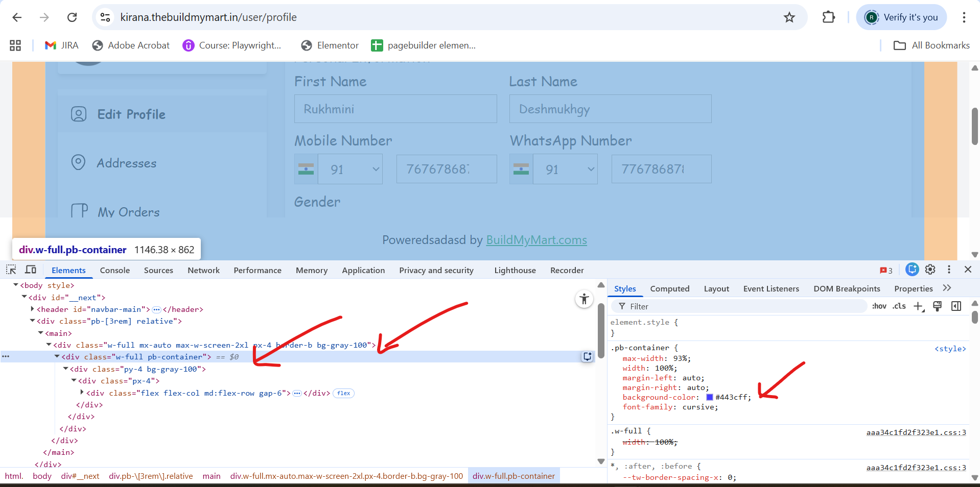Go back in browser history

[x=17, y=17]
